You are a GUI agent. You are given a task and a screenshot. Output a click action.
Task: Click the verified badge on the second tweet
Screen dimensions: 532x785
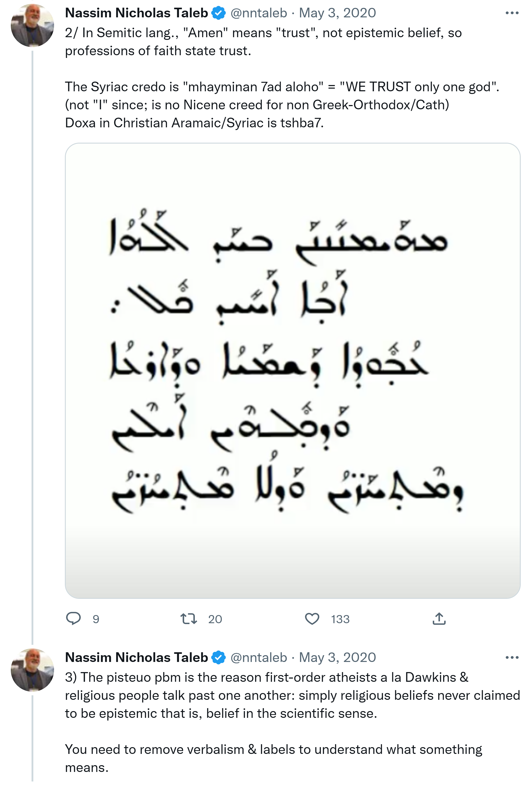219,657
